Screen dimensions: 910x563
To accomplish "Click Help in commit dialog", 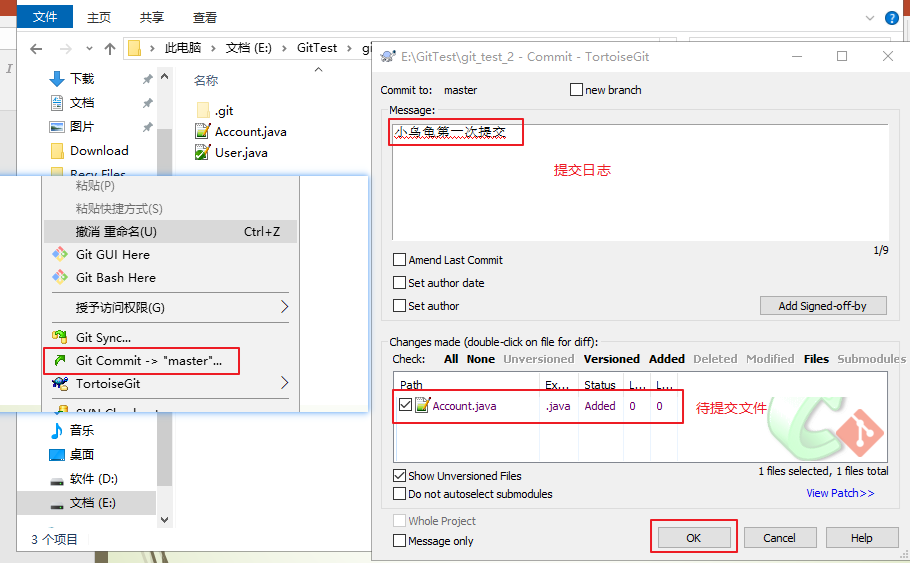I will click(x=862, y=538).
